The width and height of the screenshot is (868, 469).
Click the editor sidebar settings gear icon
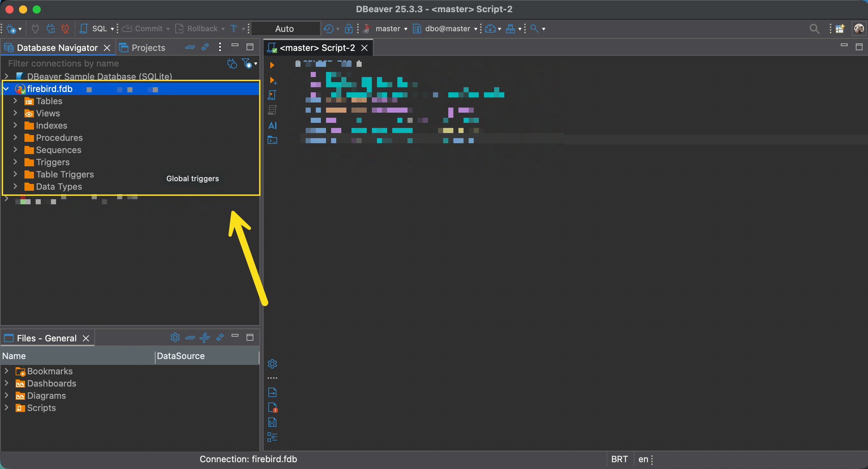pos(272,364)
